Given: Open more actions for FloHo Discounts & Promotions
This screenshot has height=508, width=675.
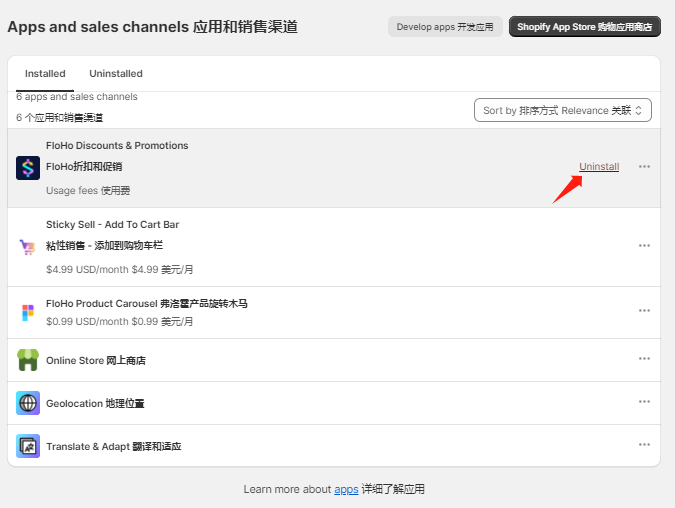Looking at the screenshot, I should [x=644, y=167].
